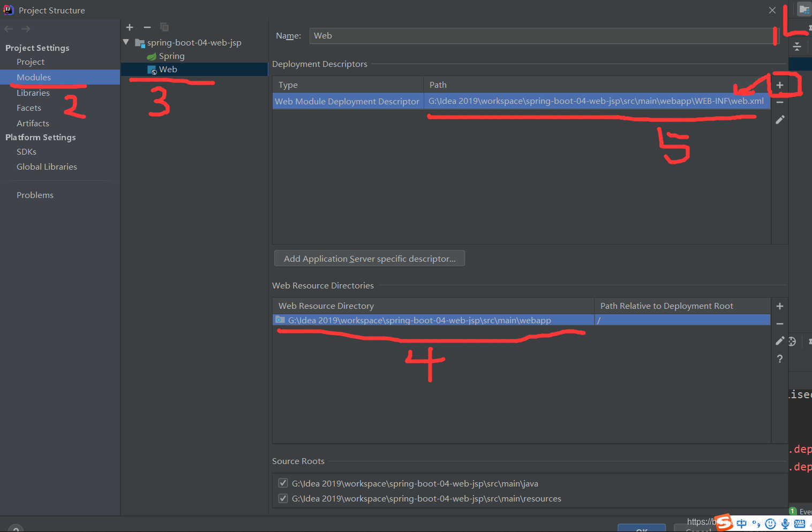Viewport: 812px width, 532px height.
Task: Open Global Libraries platform settings
Action: click(47, 167)
